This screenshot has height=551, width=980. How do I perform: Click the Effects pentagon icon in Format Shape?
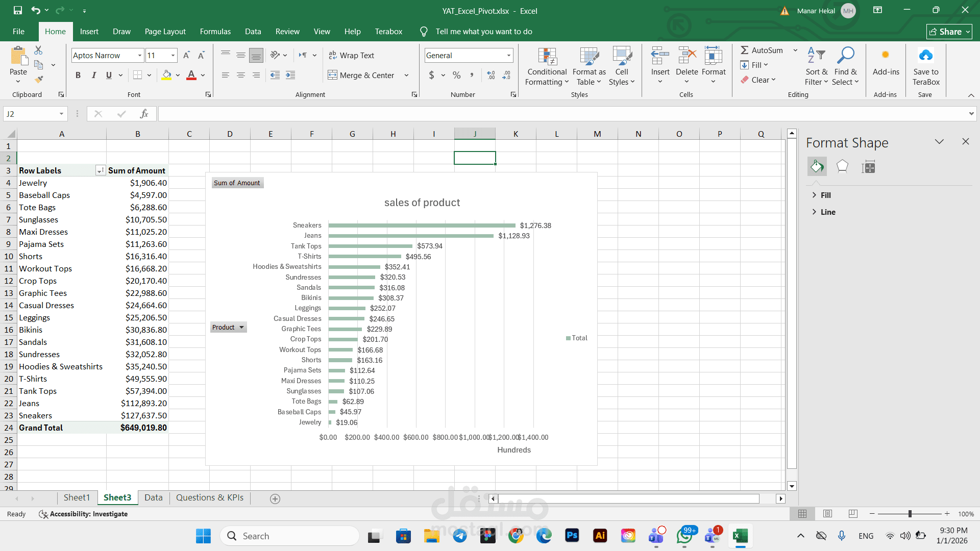842,167
